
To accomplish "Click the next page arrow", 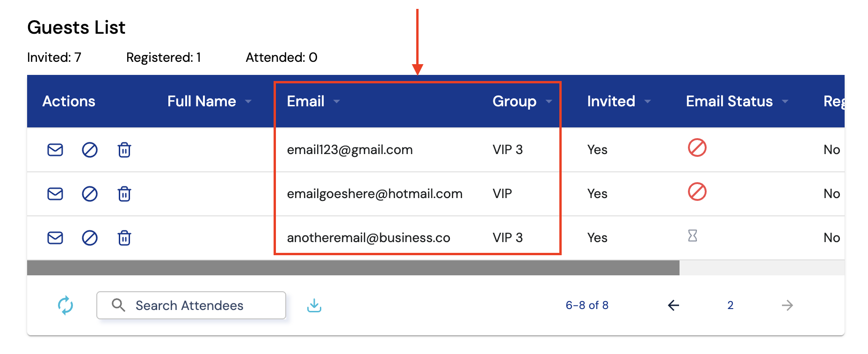I will (788, 305).
